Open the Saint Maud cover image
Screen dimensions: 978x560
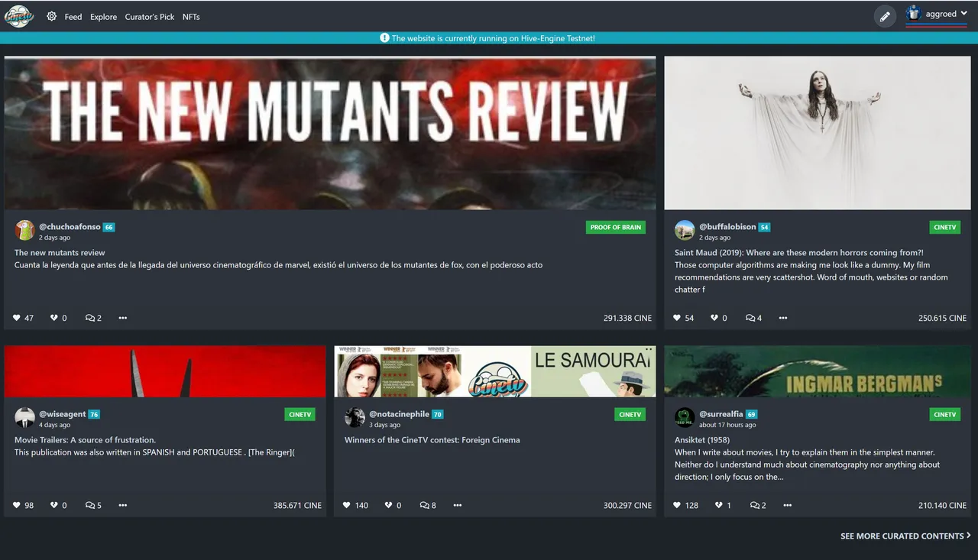818,133
